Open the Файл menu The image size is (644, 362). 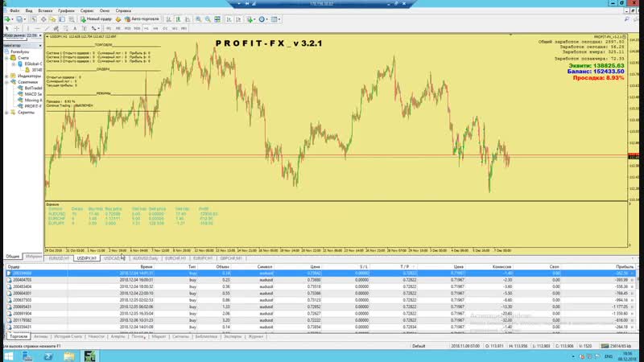[x=14, y=10]
